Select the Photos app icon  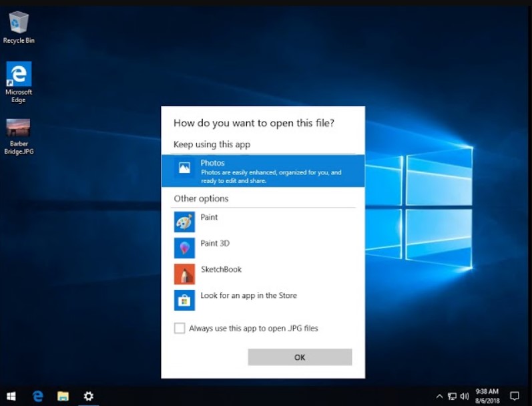coord(185,168)
